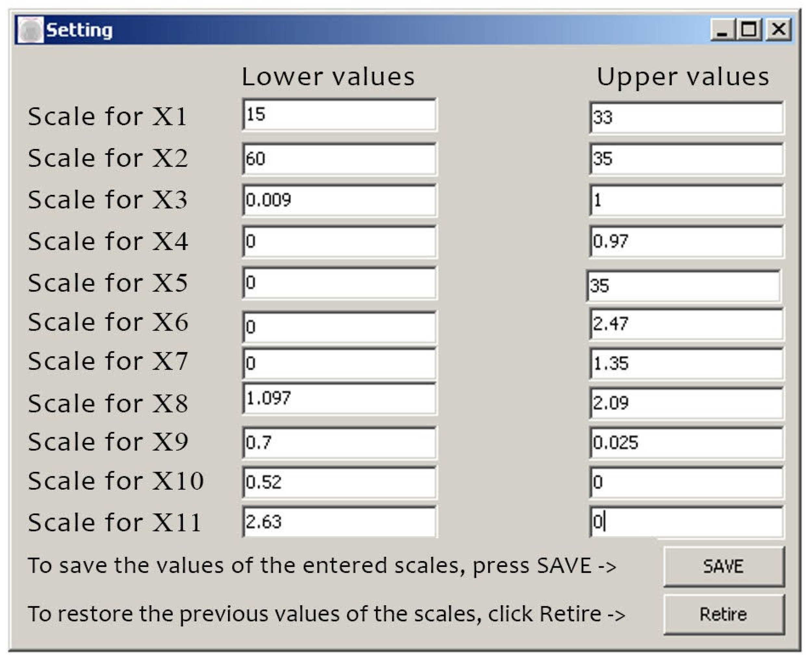812x664 pixels.
Task: Focus X4 upper field showing 0.97
Action: coord(686,241)
